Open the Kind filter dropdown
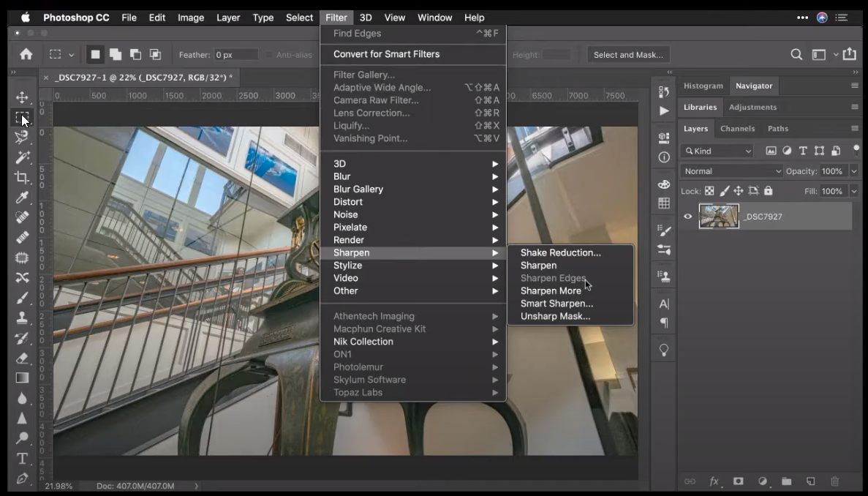 [716, 150]
